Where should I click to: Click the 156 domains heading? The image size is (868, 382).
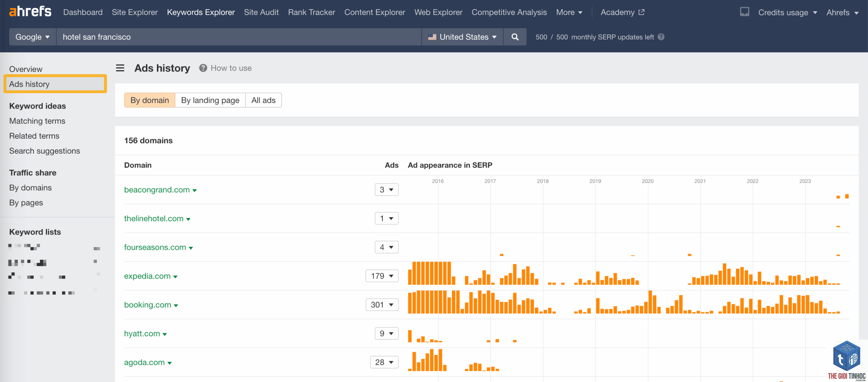pyautogui.click(x=148, y=140)
